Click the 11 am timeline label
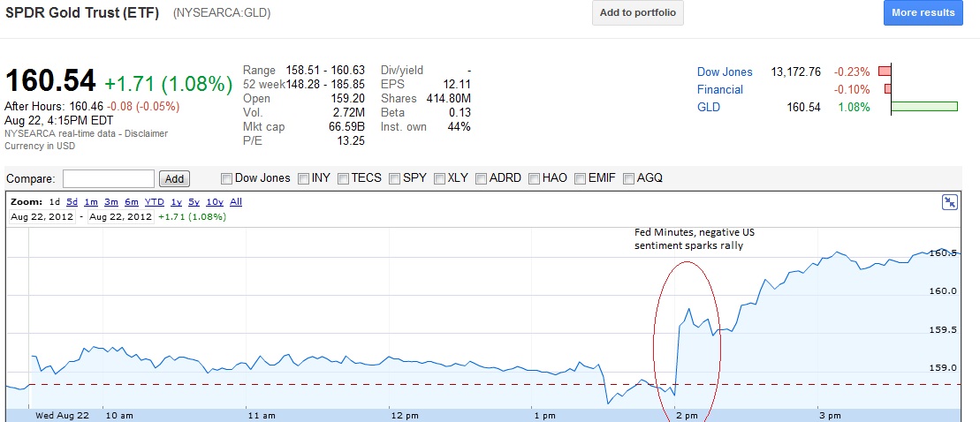 pos(261,416)
